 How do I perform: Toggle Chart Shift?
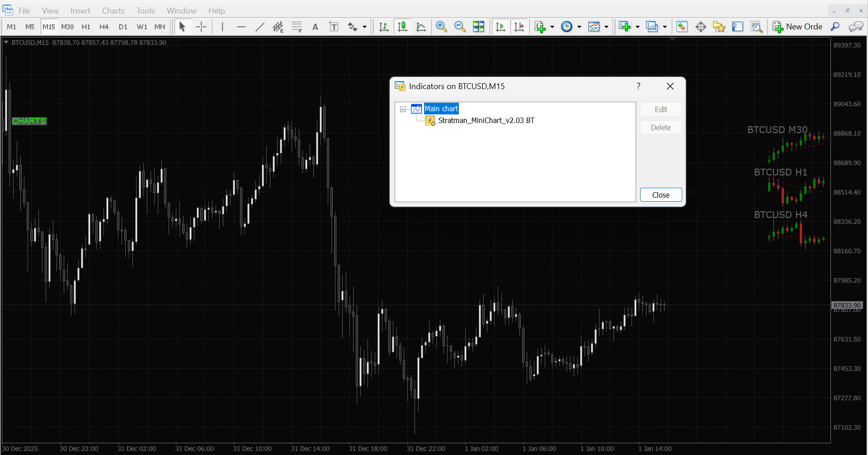(519, 27)
